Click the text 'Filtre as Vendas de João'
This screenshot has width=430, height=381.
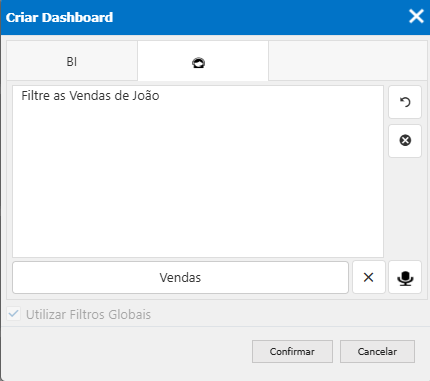point(90,96)
